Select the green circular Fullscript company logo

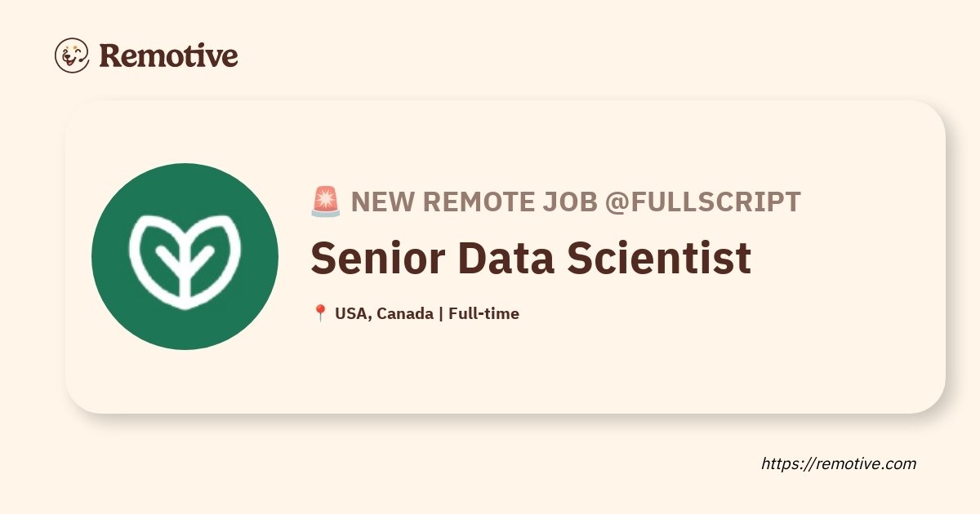point(185,256)
